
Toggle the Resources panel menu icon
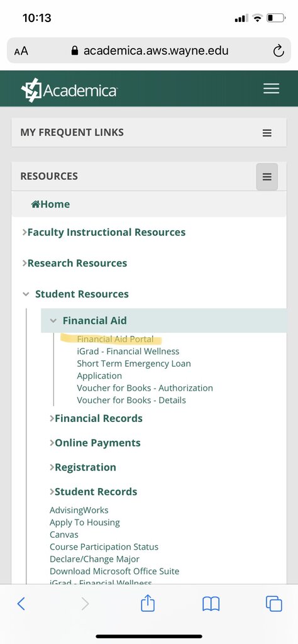[267, 177]
